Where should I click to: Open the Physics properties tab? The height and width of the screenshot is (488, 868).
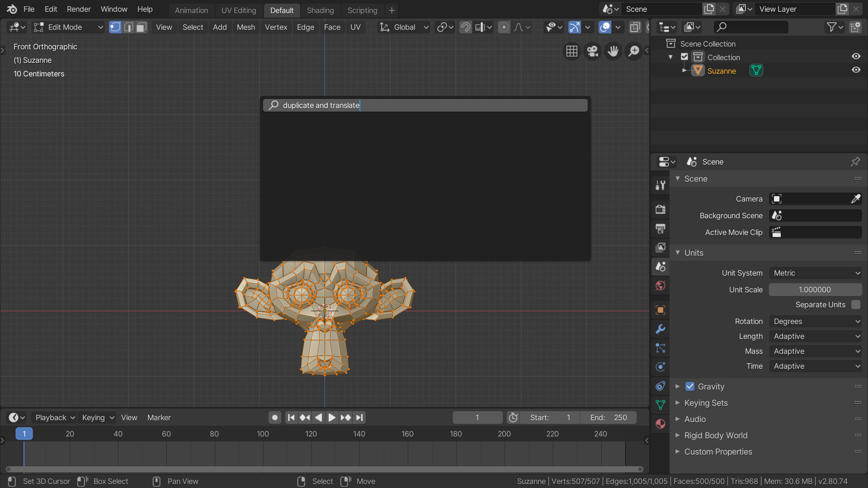(x=660, y=367)
